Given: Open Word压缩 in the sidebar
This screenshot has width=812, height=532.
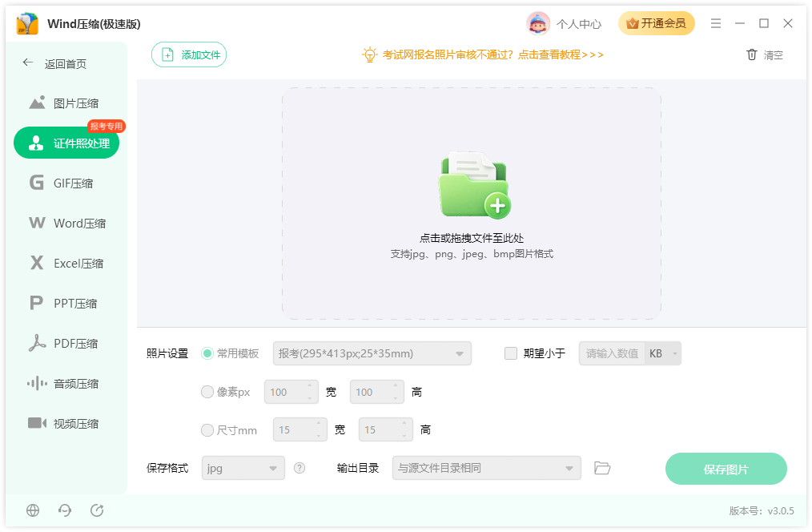Looking at the screenshot, I should pyautogui.click(x=66, y=224).
